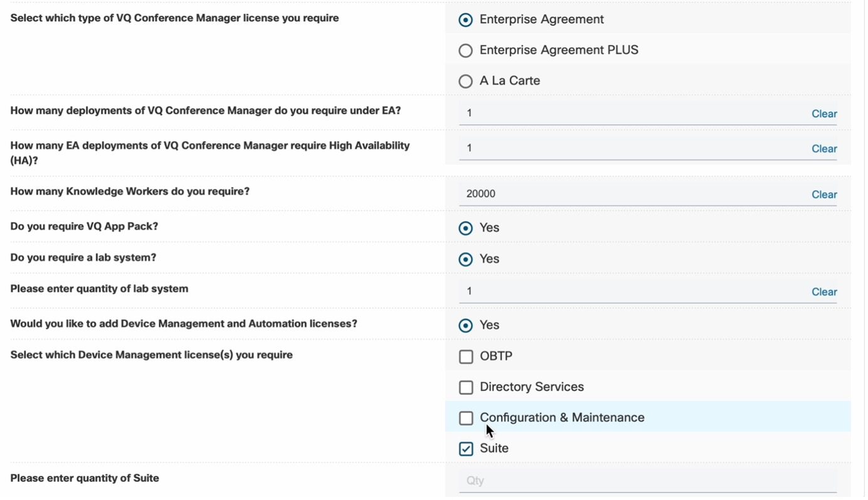Select Yes for lab system requirement
Image resolution: width=868 pixels, height=500 pixels.
(466, 260)
